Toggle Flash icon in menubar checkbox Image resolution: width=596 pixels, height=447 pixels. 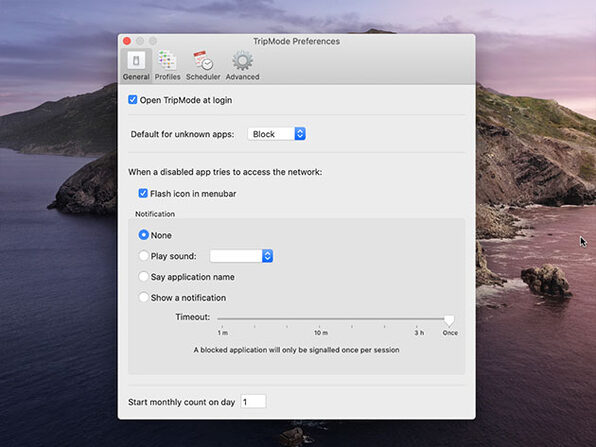point(143,193)
